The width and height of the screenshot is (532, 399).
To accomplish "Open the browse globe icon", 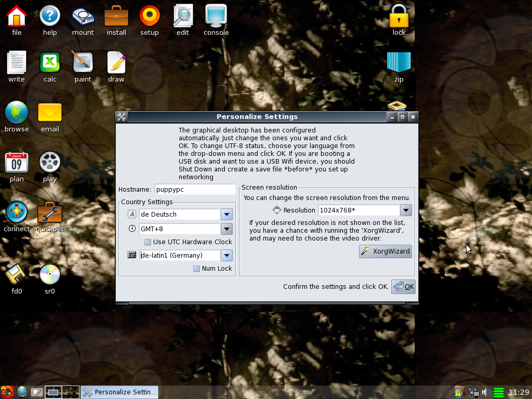I will (17, 112).
